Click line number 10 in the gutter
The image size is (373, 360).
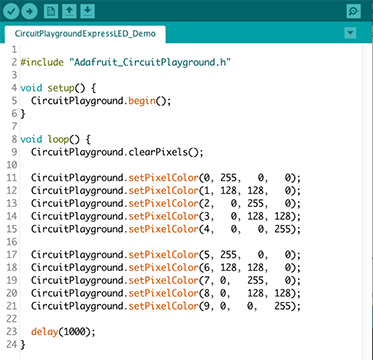click(11, 165)
